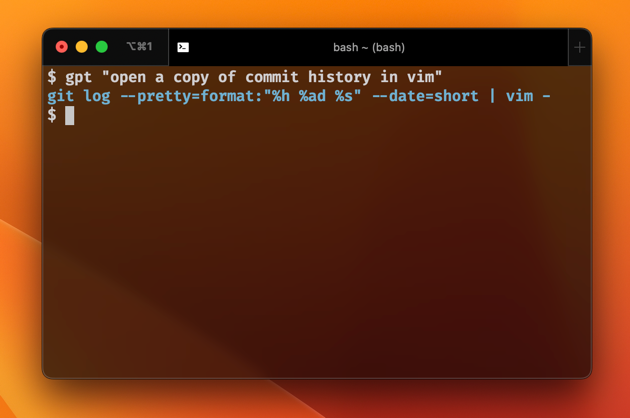Click the new tab plus button
Screen dimensions: 630x418
click(579, 48)
